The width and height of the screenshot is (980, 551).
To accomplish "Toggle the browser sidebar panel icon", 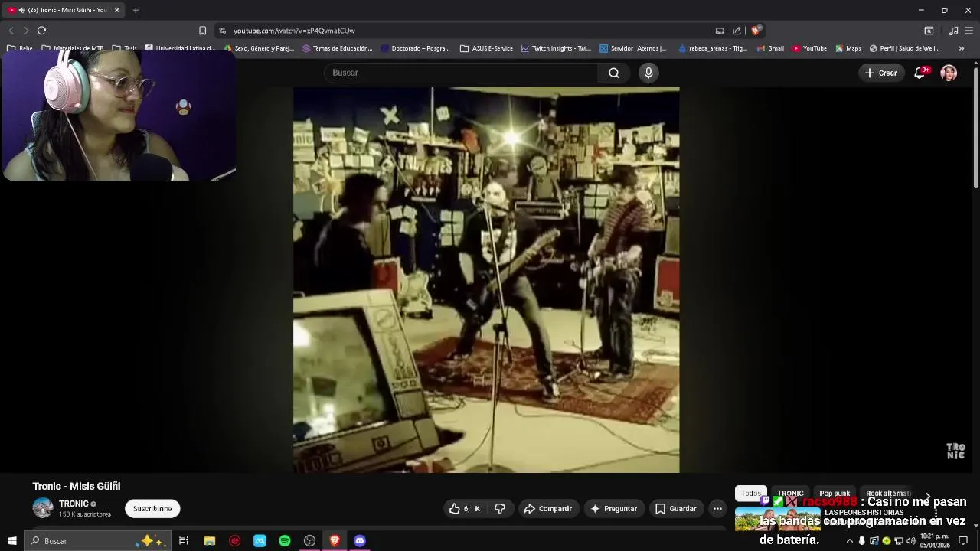I will 929,31.
